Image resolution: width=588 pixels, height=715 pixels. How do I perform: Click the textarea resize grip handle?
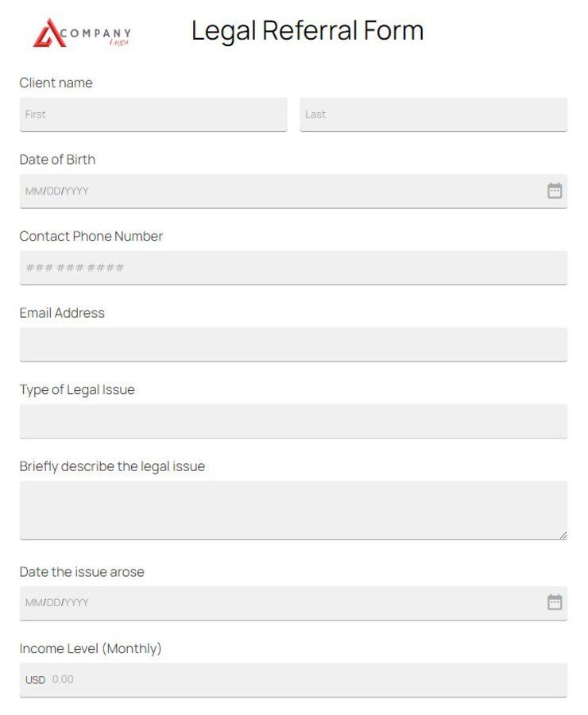(561, 533)
